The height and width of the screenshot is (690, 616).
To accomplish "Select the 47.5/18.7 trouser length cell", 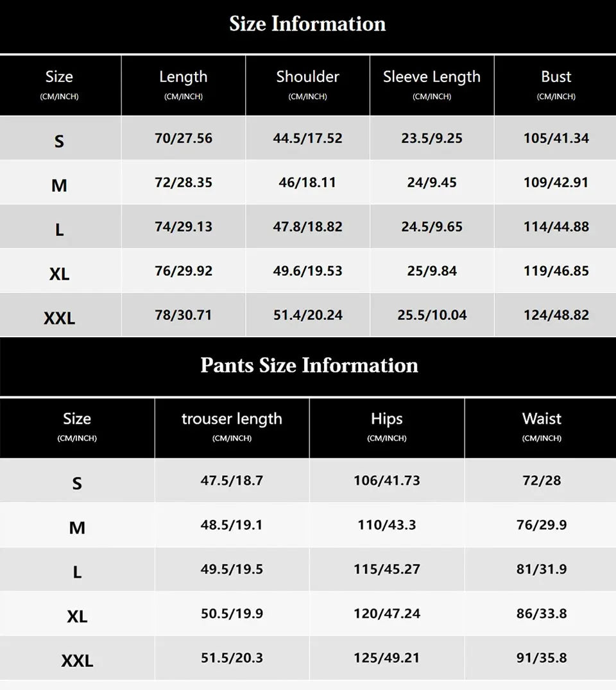I will [232, 481].
